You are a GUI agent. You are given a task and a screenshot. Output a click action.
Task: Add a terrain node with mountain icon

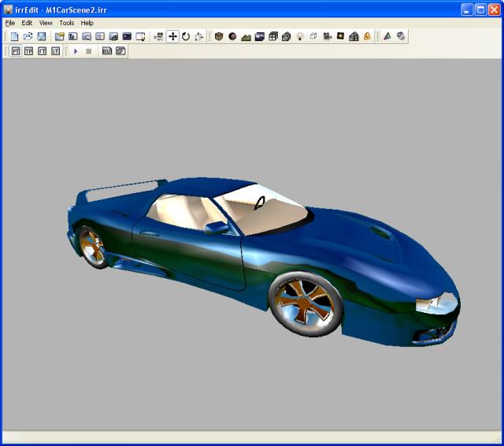pyautogui.click(x=246, y=37)
